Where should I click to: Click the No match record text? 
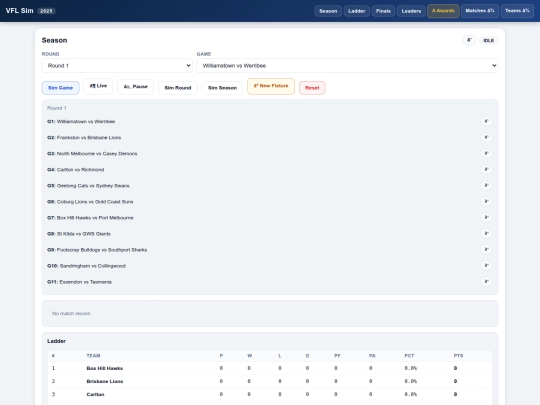(71, 313)
